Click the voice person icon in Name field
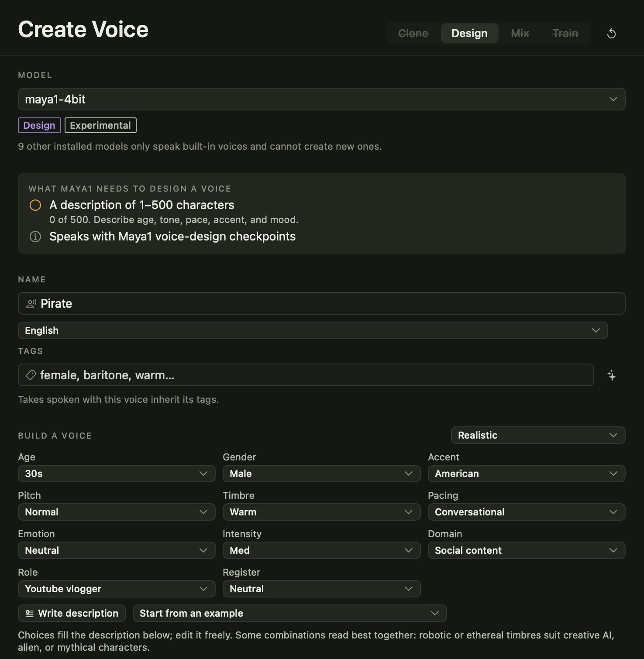 tap(31, 304)
